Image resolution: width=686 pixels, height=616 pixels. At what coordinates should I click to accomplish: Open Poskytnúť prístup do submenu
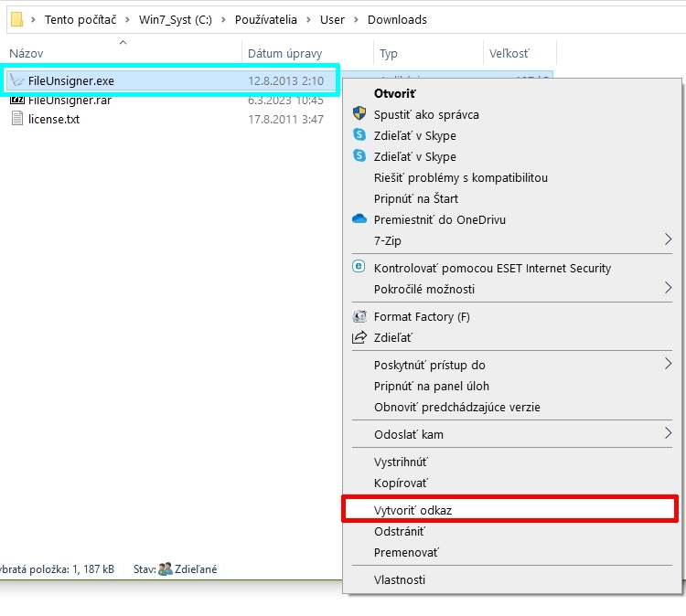point(668,365)
